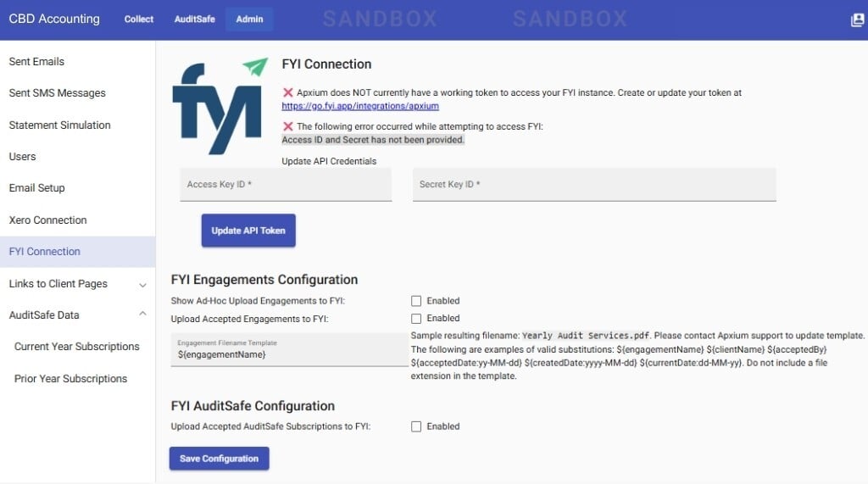Go to Current Year Subscriptions
Viewport: 868px width, 484px height.
point(77,347)
